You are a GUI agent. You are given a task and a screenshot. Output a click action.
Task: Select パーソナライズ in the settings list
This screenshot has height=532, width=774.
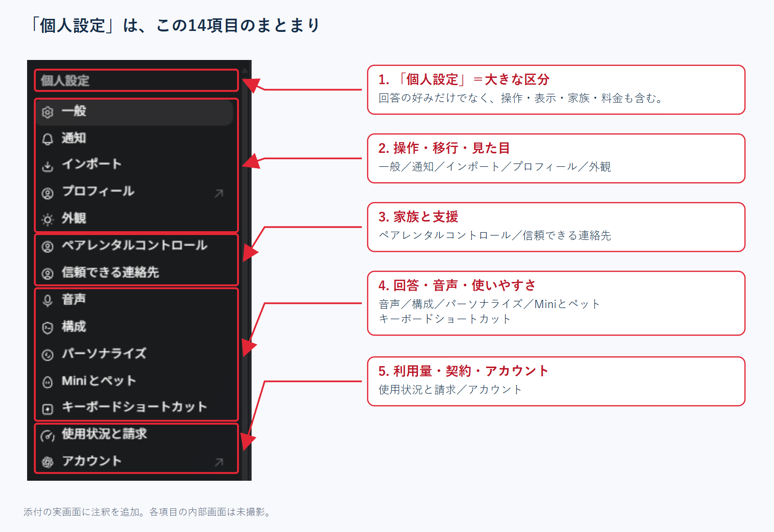[x=134, y=354]
